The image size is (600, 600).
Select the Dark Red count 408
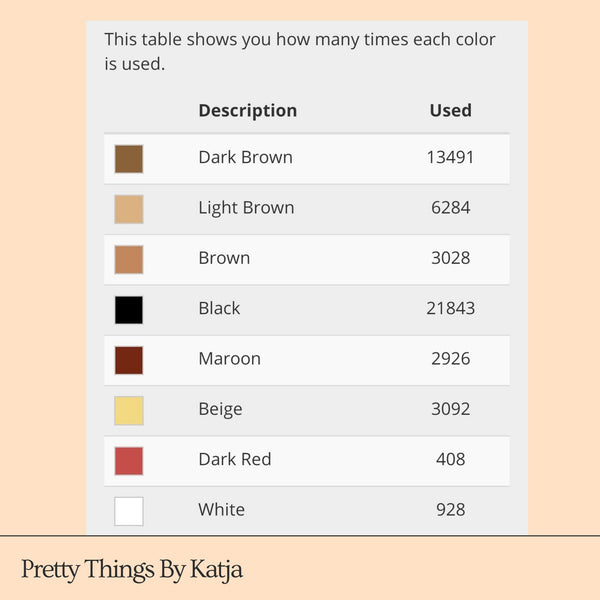450,459
